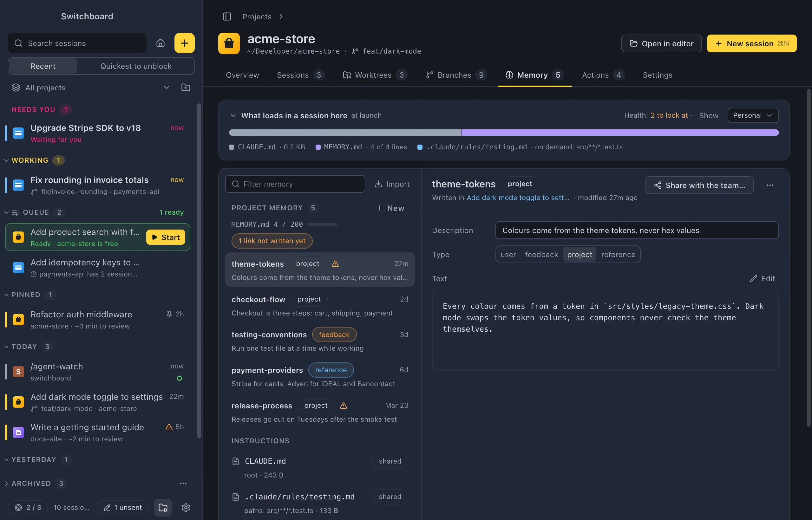812x520 pixels.
Task: Open the Add dark mode toggle session link
Action: 518,198
